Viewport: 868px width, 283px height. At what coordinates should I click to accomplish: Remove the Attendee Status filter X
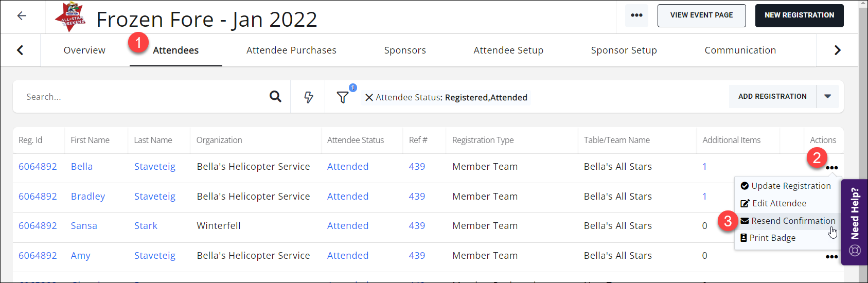point(369,97)
